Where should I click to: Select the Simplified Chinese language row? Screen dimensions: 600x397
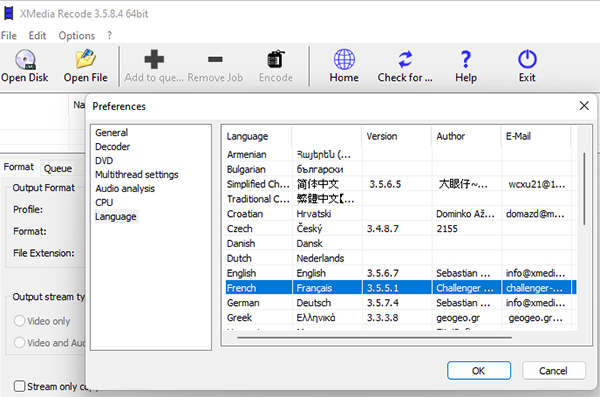coord(401,184)
